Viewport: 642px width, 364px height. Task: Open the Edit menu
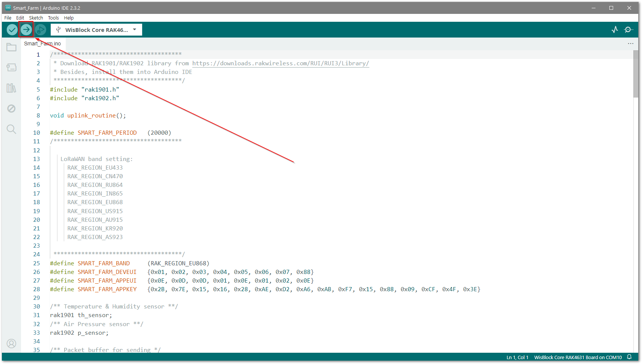20,18
